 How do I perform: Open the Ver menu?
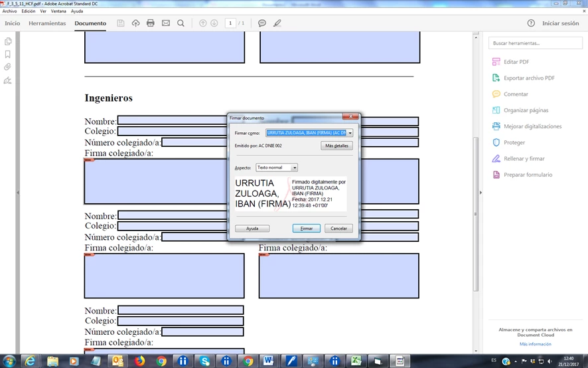[x=43, y=11]
